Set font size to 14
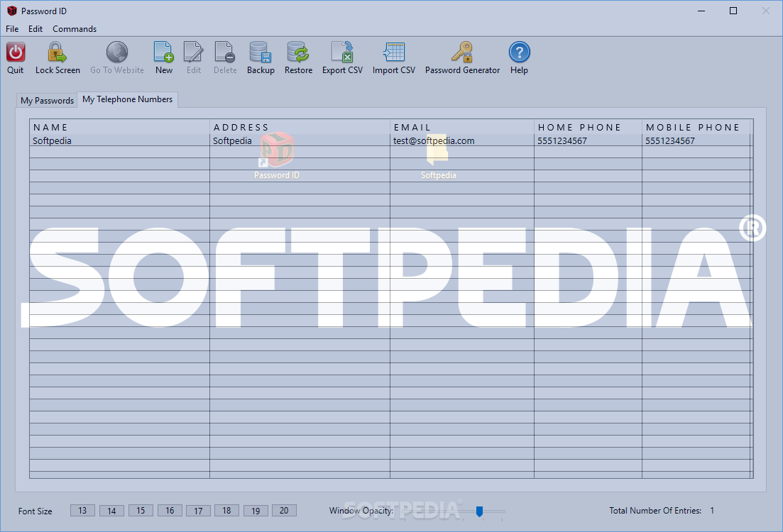The image size is (783, 532). (111, 511)
